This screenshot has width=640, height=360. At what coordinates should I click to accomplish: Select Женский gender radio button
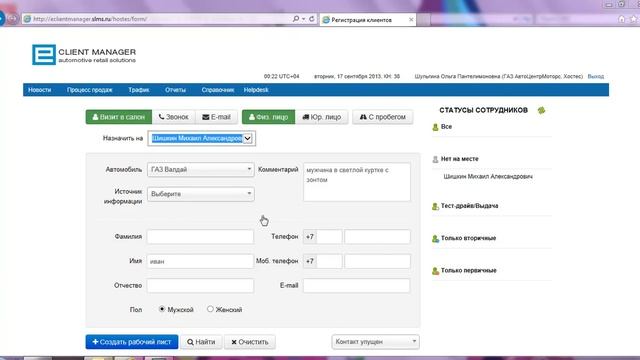(x=210, y=309)
